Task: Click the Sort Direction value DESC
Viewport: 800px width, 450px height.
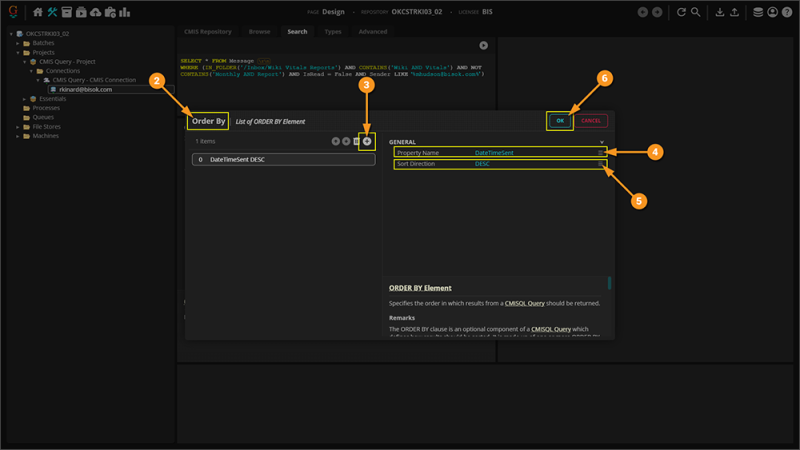Action: [482, 164]
